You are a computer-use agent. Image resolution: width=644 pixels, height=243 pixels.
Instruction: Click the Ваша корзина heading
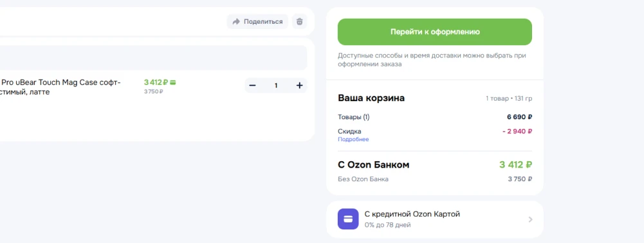(x=371, y=98)
